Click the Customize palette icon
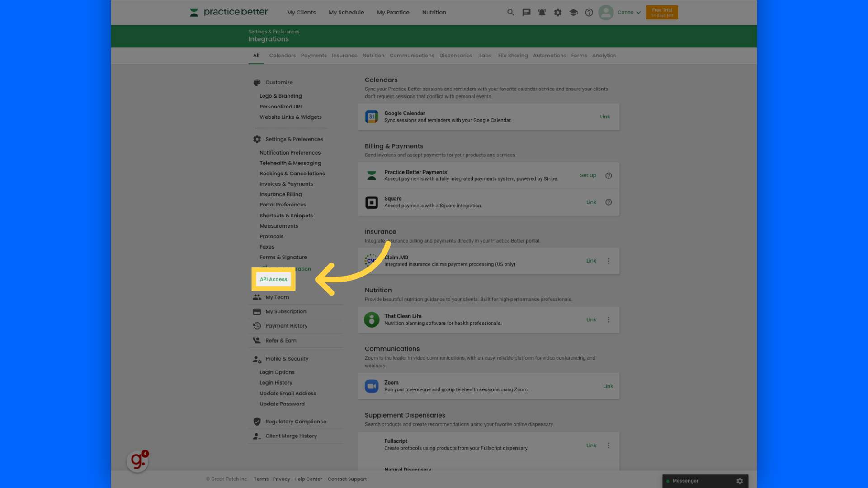 point(257,83)
